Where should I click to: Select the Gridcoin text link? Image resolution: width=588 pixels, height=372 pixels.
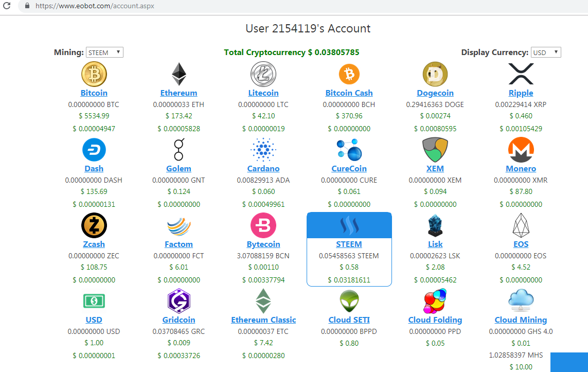[179, 320]
